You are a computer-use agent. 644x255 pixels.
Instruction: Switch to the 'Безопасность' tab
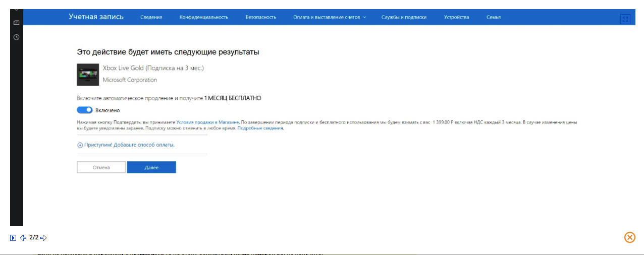[261, 17]
